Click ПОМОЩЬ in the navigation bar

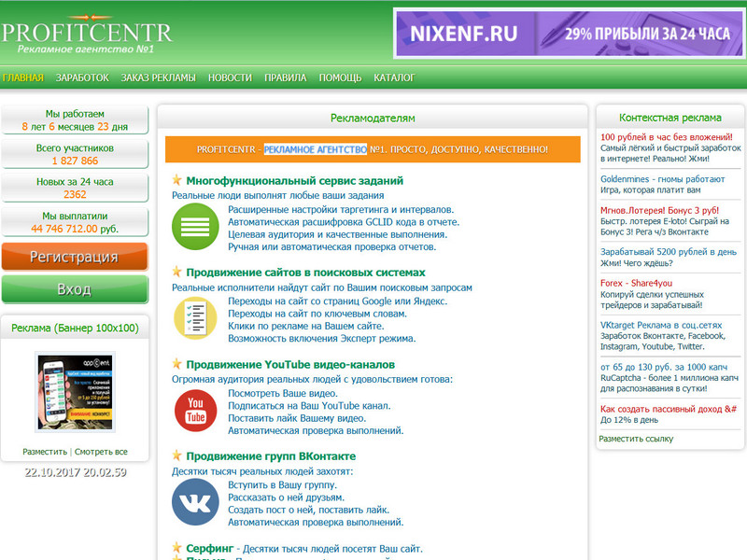[x=340, y=77]
